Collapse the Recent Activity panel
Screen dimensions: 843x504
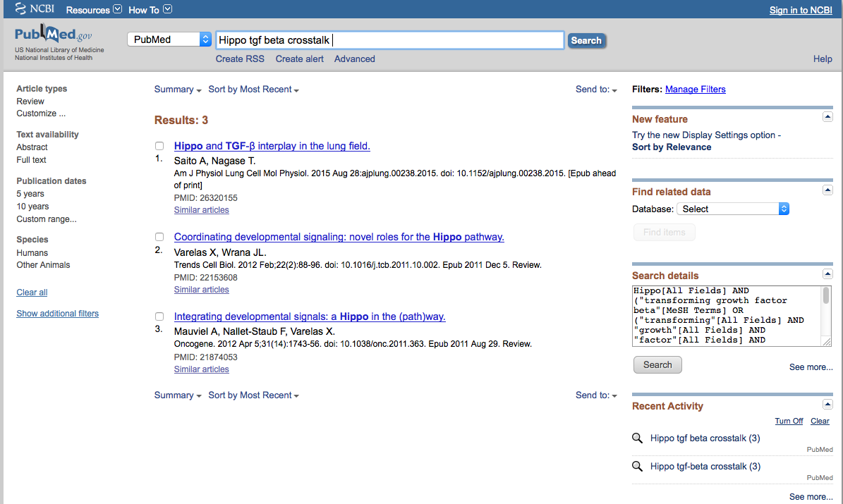tap(827, 404)
